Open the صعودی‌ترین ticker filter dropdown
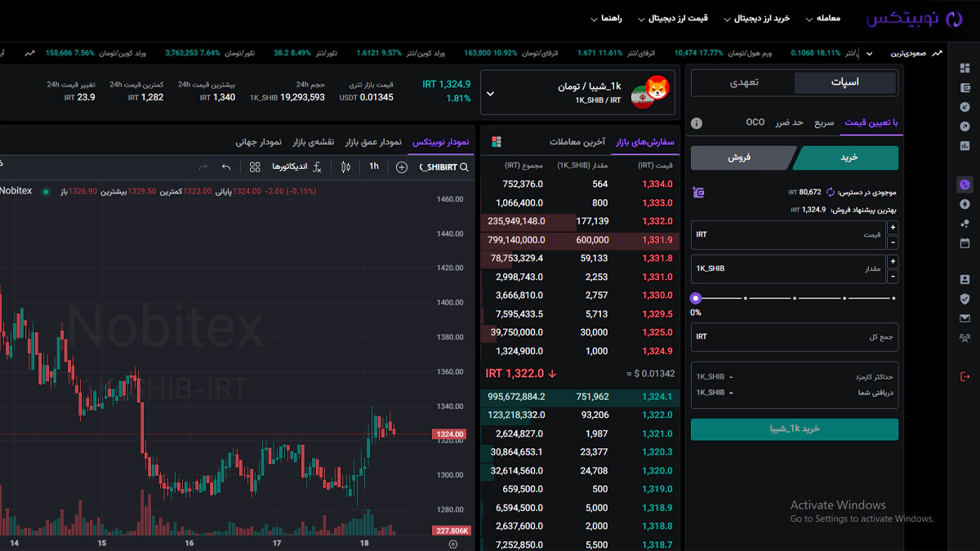 point(869,53)
